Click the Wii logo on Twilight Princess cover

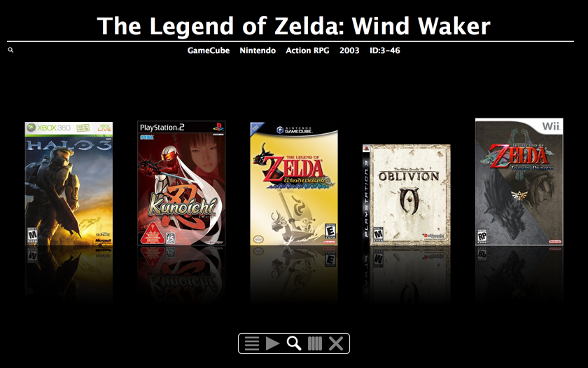click(x=551, y=126)
